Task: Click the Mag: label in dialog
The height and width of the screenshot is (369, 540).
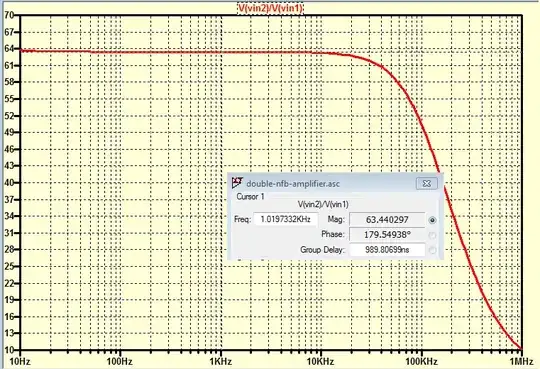Action: pos(336,219)
